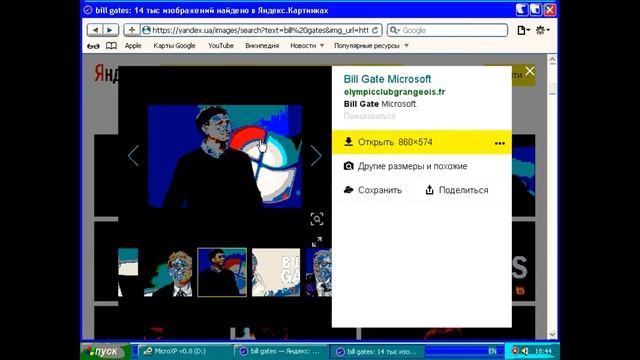Add bookmark with the plus button
Viewport: 640px width, 360px height.
pos(131,30)
